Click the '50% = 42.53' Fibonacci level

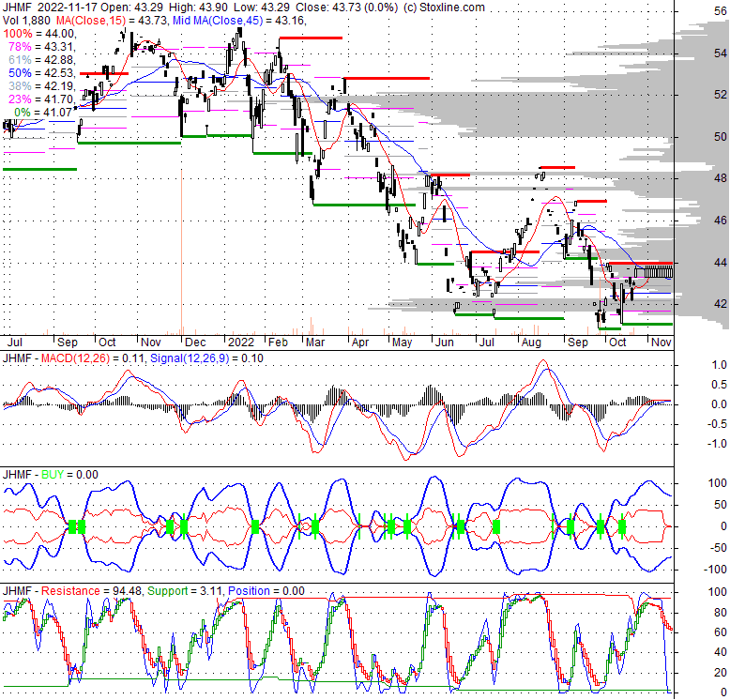(x=42, y=73)
